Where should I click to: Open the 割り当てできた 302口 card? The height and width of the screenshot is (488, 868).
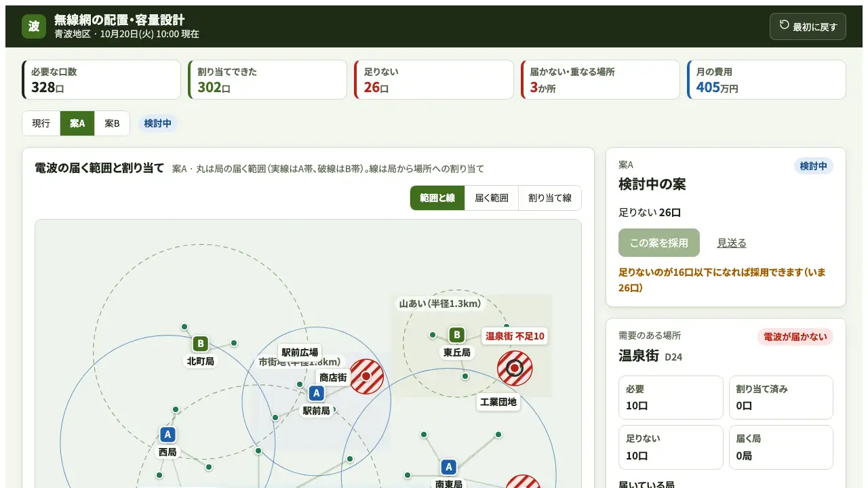(267, 80)
